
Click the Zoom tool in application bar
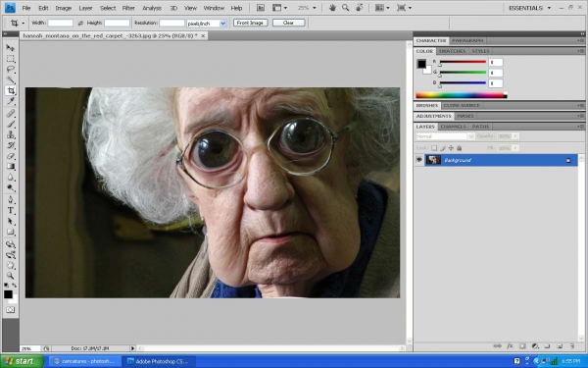[345, 8]
